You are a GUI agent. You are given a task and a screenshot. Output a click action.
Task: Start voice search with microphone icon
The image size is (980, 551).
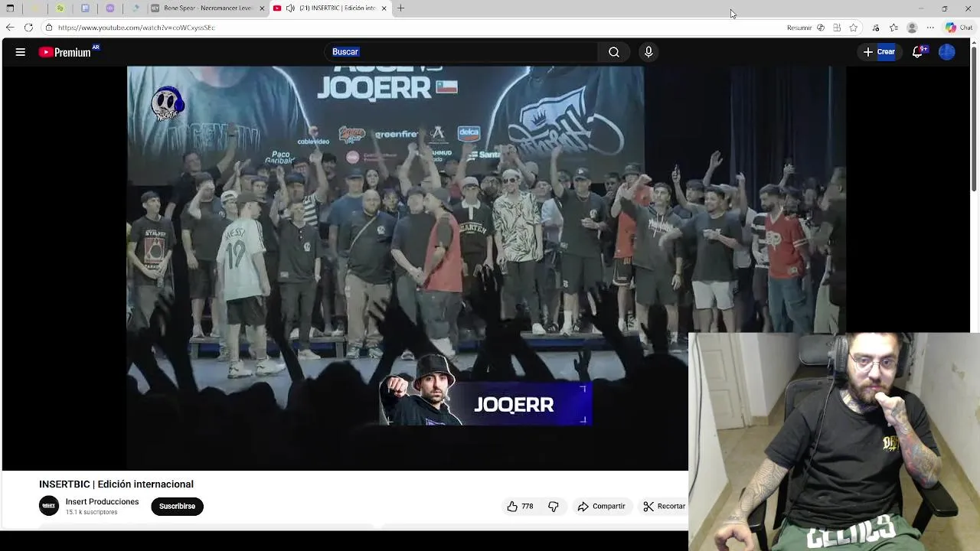[648, 52]
